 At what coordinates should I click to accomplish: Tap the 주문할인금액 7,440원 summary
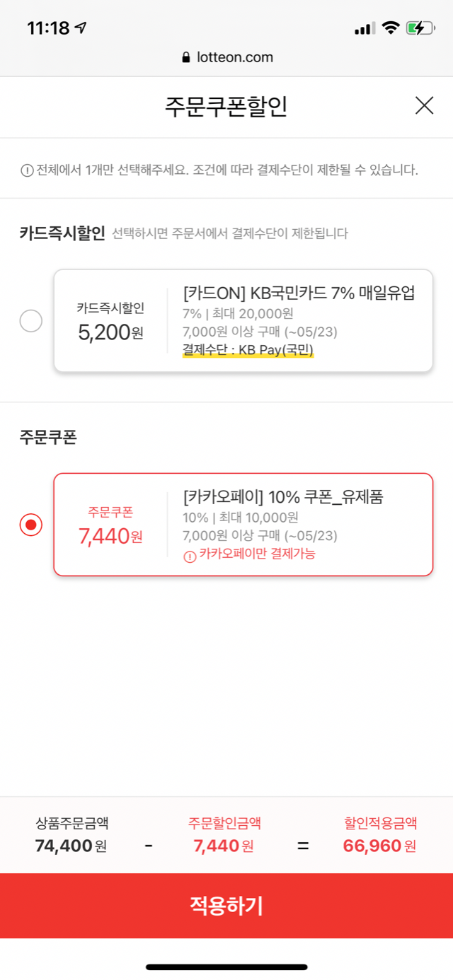coord(224,835)
